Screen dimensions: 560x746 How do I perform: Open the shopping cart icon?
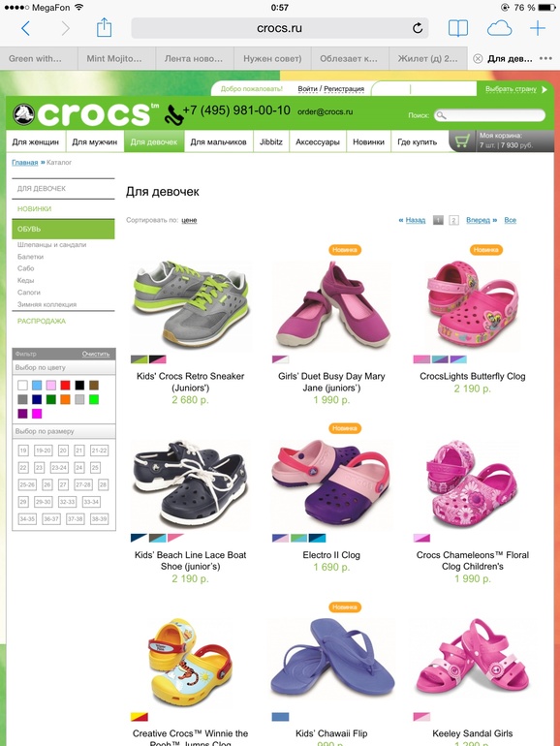[462, 141]
